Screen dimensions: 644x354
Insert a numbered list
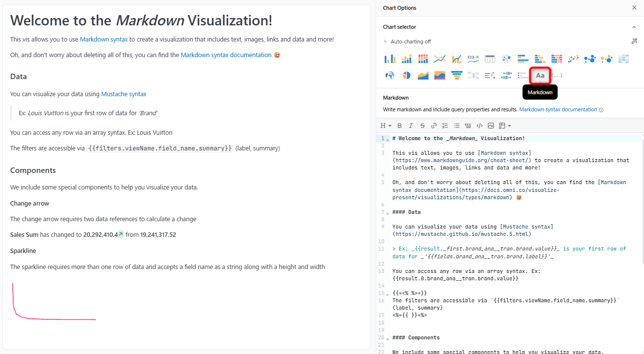tap(445, 125)
